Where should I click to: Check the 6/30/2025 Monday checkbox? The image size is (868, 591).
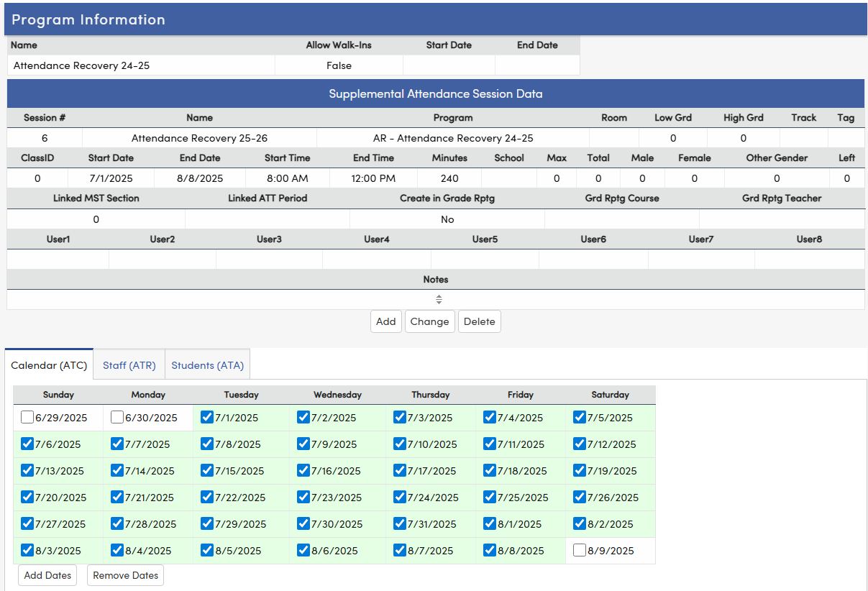(x=117, y=417)
